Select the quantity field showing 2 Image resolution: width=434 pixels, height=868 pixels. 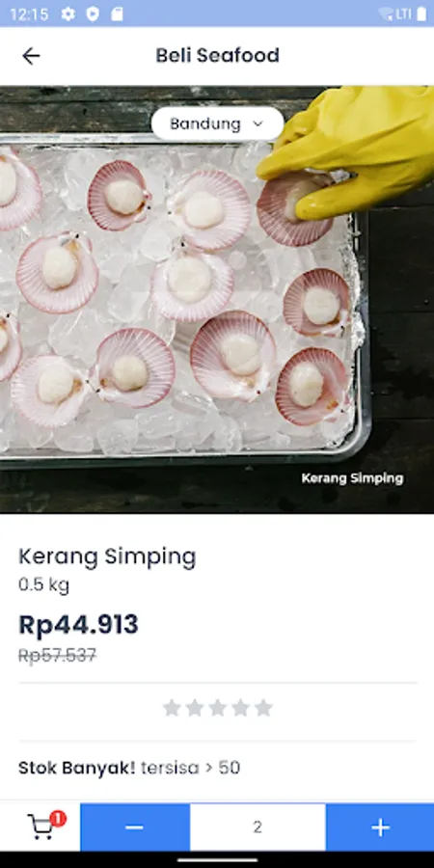[x=258, y=827]
